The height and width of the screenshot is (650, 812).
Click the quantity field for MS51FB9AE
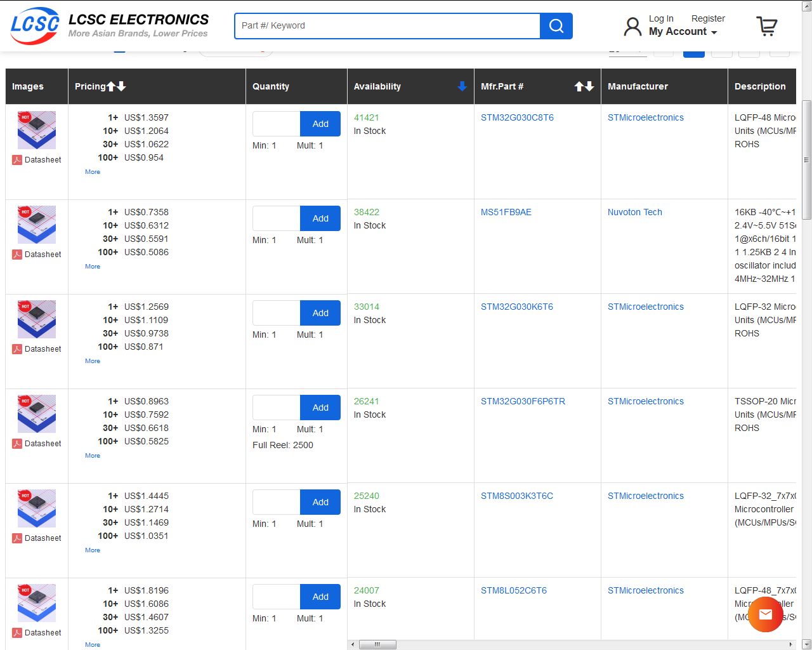click(276, 218)
